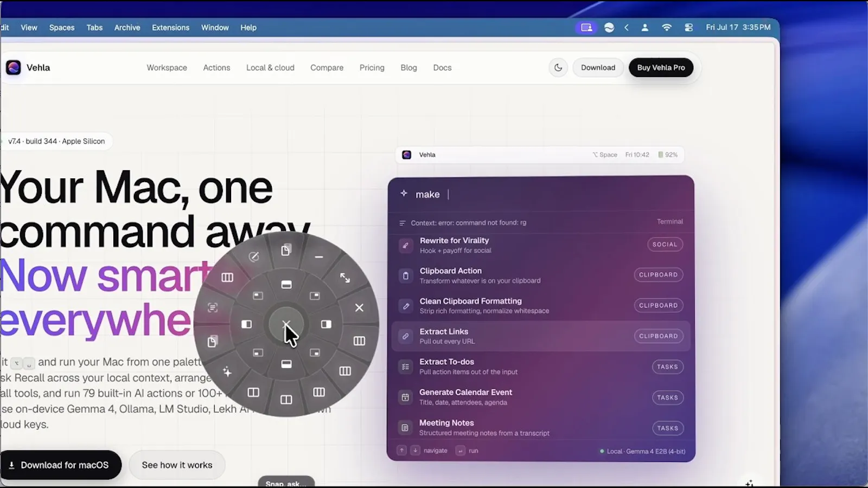Open the Local & cloud nav link
The height and width of the screenshot is (488, 868).
point(270,68)
